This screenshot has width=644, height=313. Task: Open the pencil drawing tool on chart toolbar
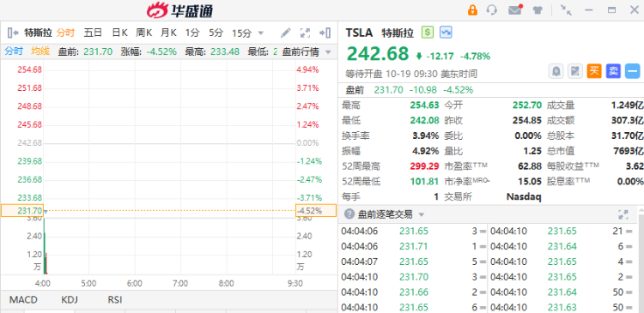point(285,33)
